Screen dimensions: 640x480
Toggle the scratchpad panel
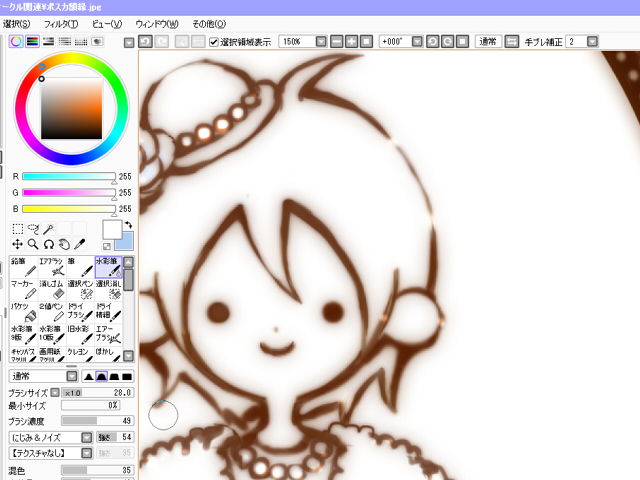tap(97, 41)
